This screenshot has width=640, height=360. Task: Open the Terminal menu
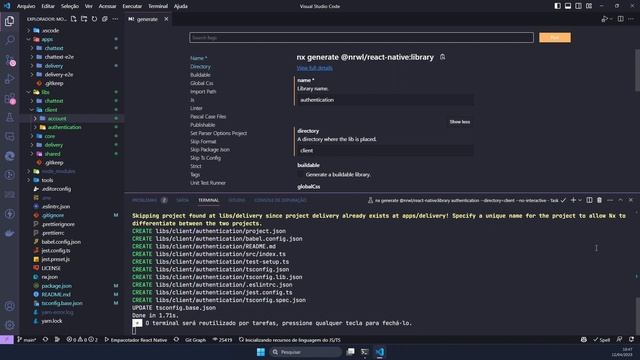tap(158, 6)
